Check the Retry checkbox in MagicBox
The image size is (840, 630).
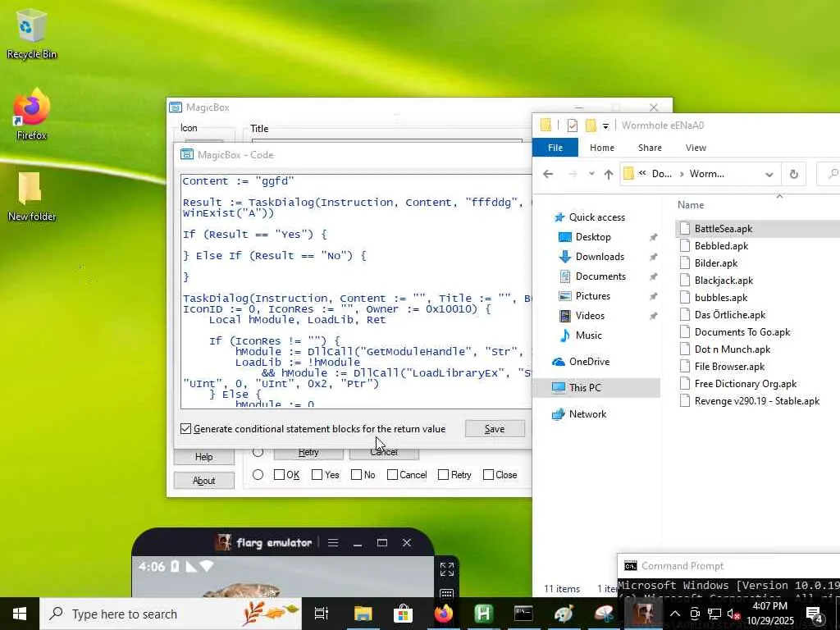[443, 475]
